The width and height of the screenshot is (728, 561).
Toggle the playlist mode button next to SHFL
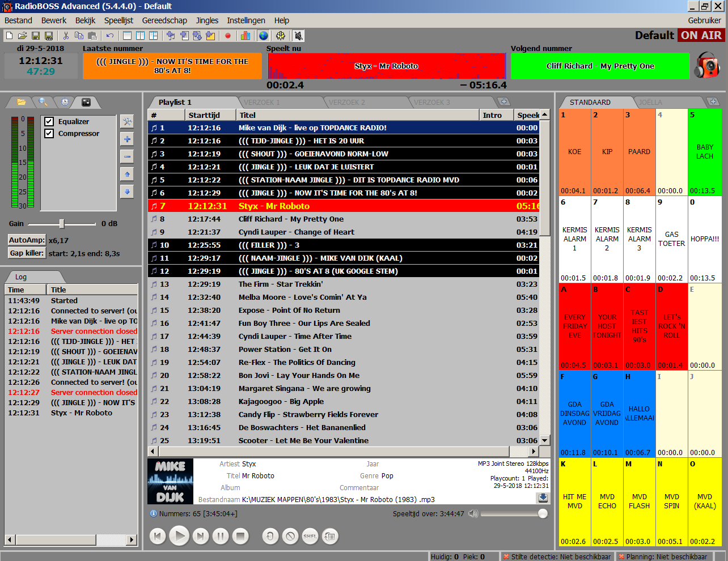point(330,535)
